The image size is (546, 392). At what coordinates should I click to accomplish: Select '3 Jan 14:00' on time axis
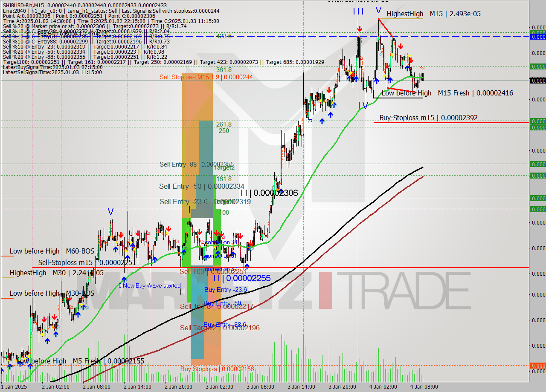[x=301, y=387]
